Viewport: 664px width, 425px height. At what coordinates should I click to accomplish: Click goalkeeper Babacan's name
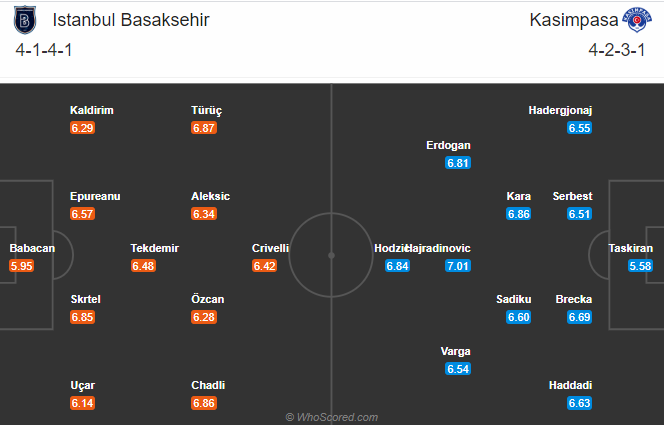tap(33, 248)
